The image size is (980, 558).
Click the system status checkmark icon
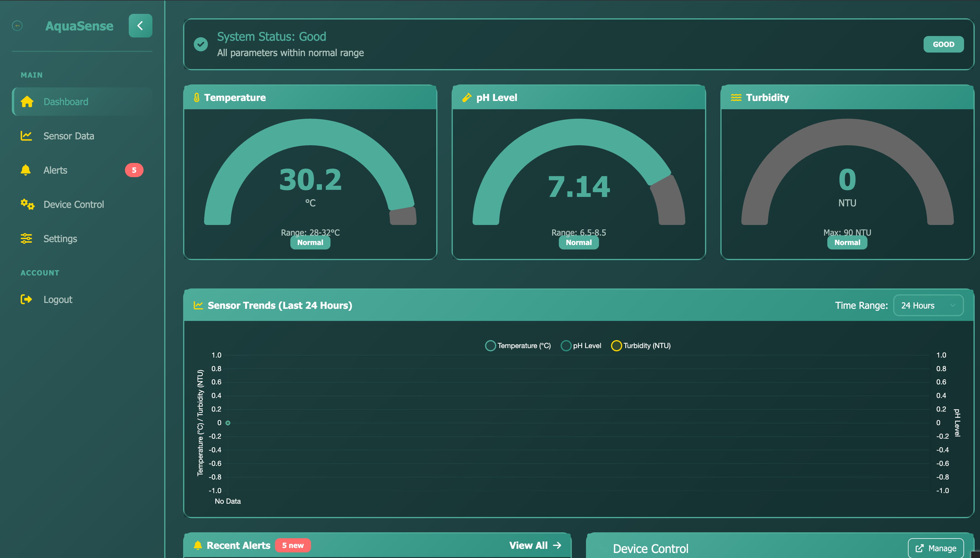pos(201,45)
